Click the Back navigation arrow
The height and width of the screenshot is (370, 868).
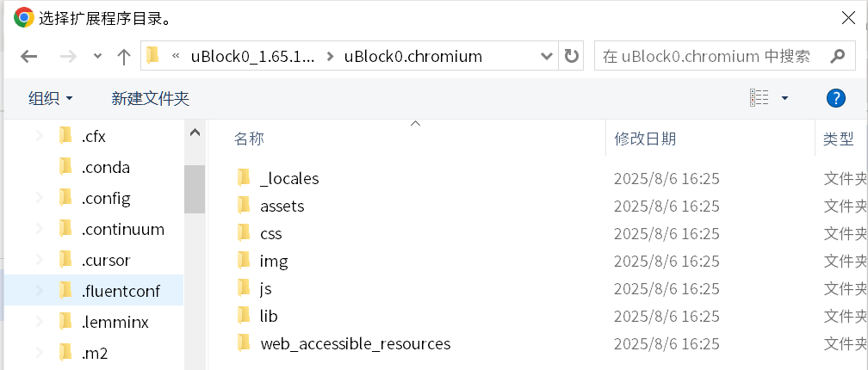(x=28, y=57)
